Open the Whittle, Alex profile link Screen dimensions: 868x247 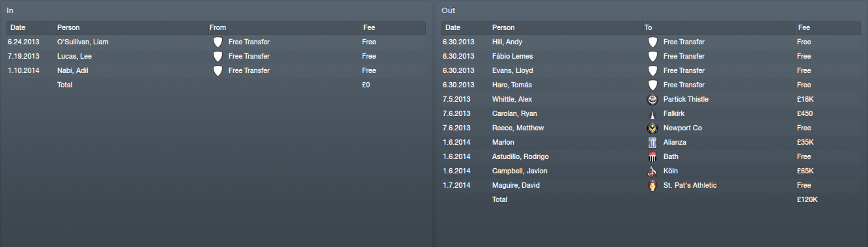(512, 99)
